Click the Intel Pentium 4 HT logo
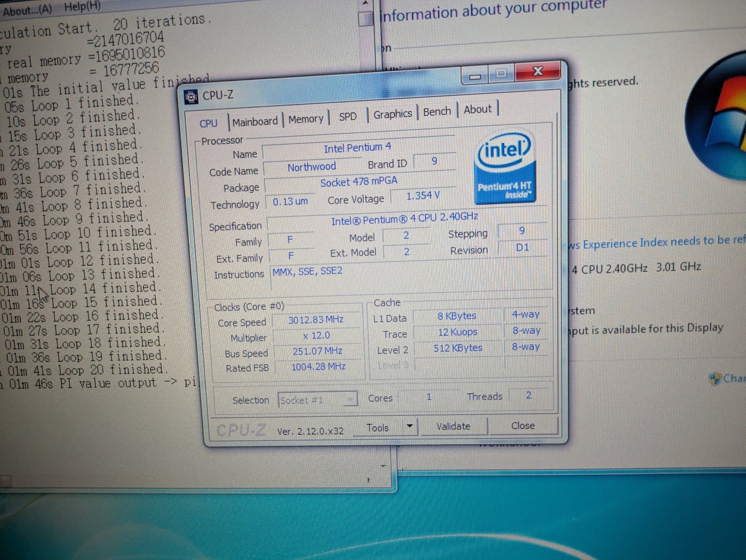This screenshot has width=746, height=560. pos(505,168)
